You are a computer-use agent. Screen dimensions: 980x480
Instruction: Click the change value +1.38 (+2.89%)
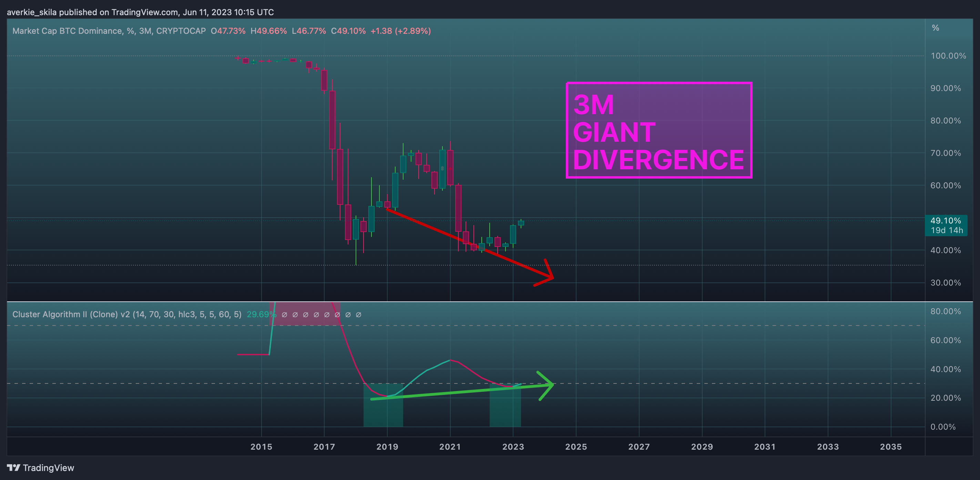pyautogui.click(x=401, y=31)
